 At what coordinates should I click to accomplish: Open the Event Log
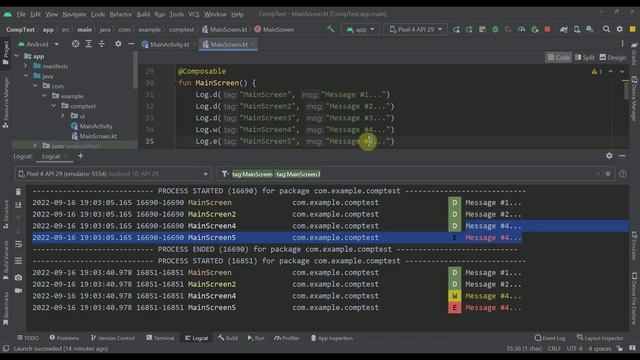coord(550,338)
